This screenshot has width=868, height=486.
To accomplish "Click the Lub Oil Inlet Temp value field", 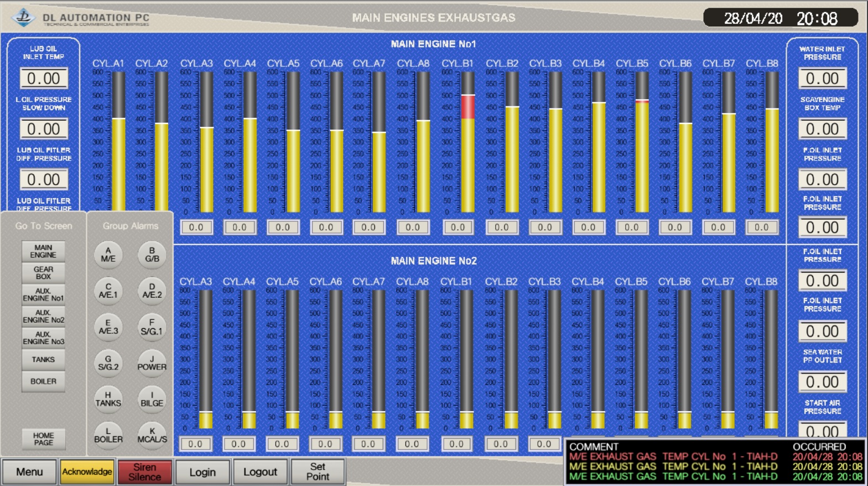I will 44,79.
